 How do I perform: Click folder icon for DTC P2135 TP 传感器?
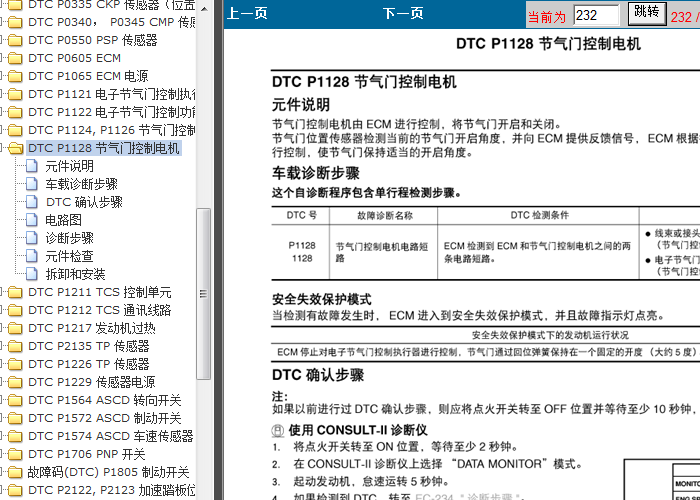click(x=15, y=346)
